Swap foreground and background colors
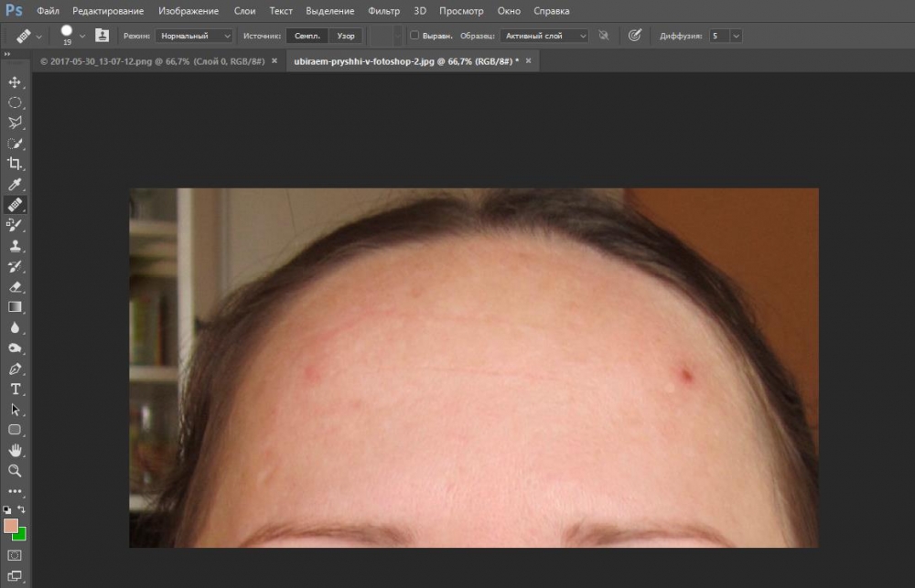 22,509
